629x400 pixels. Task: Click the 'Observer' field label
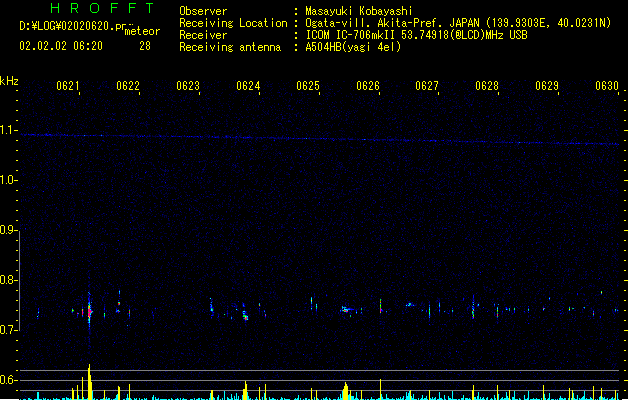tap(203, 11)
